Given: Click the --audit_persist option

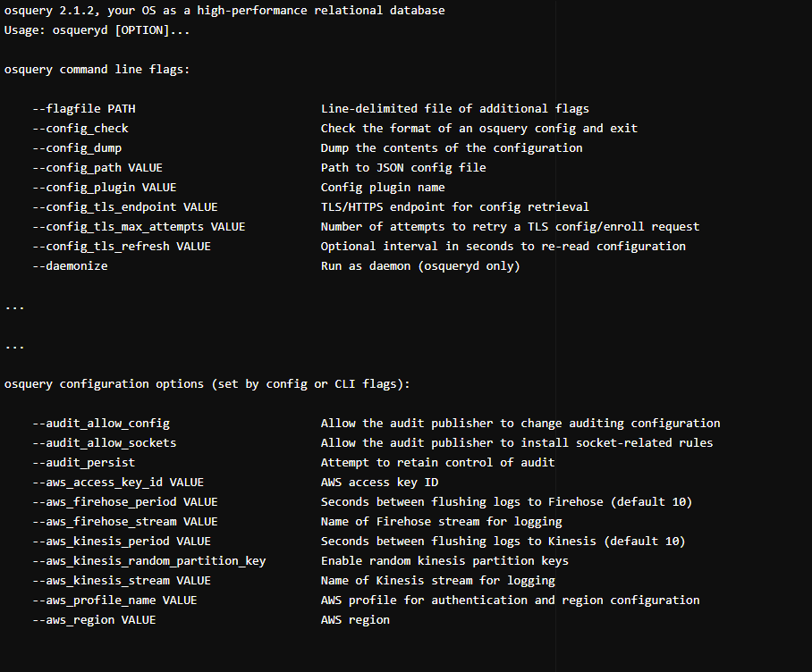Looking at the screenshot, I should (x=84, y=463).
